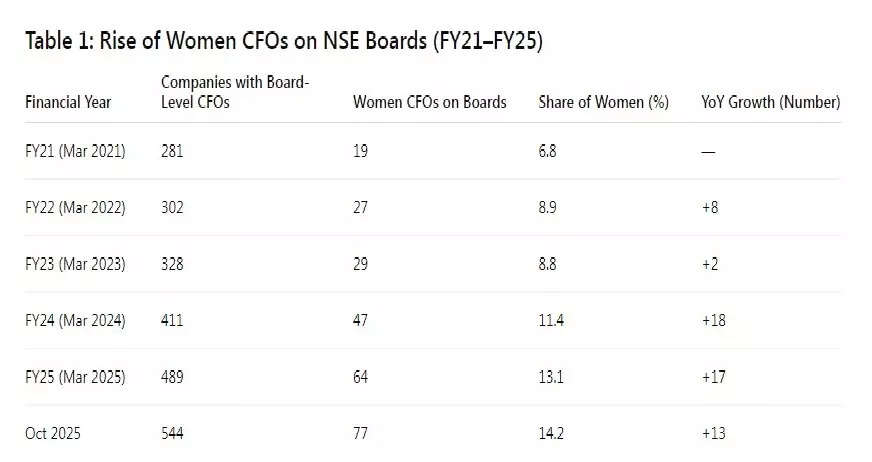Select the FY21 (Mar 2021) row label
This screenshot has width=872, height=462.
pyautogui.click(x=75, y=151)
